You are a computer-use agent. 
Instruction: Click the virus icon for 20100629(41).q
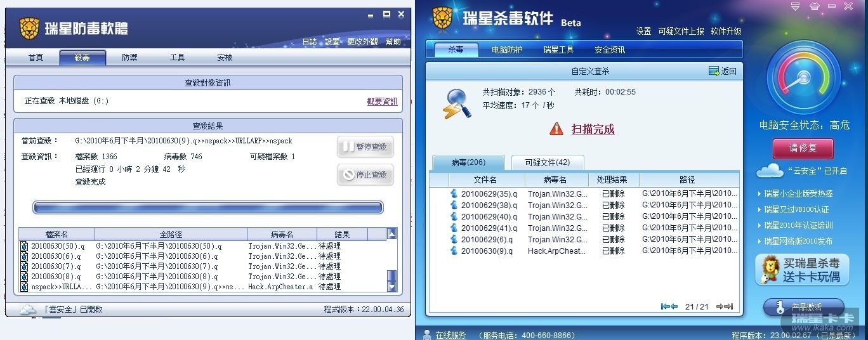coord(454,228)
